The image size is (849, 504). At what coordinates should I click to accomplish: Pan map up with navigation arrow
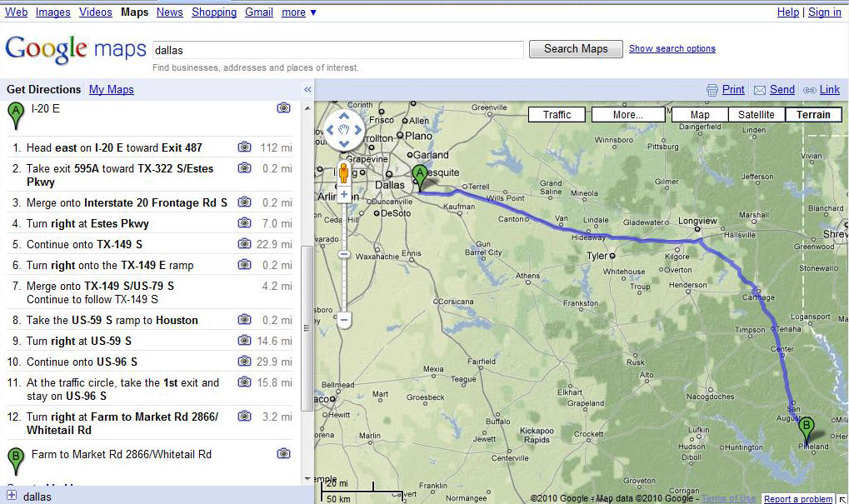(344, 117)
